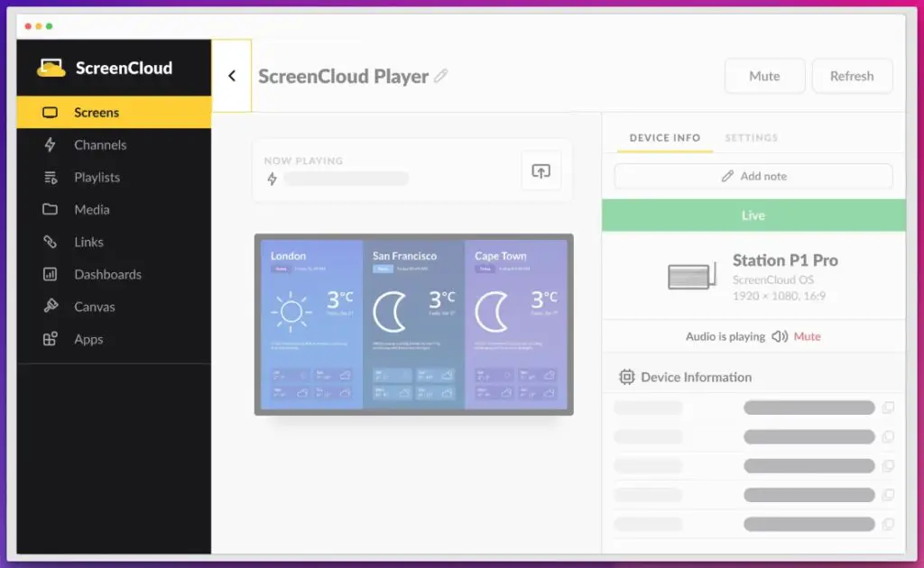
Task: Click the Playlists list icon
Action: 51,178
